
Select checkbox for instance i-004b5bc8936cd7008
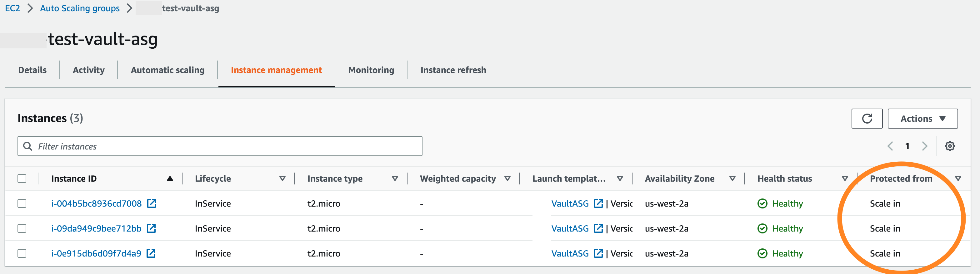click(22, 203)
